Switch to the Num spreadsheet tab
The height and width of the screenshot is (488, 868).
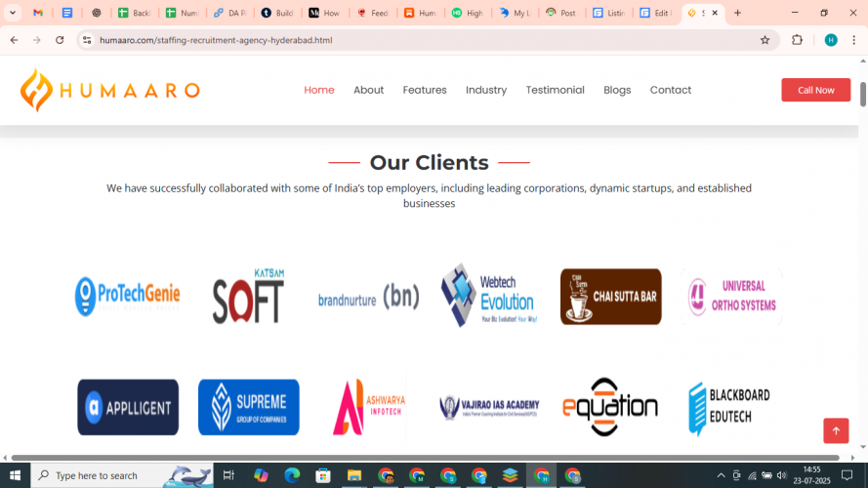tap(183, 12)
